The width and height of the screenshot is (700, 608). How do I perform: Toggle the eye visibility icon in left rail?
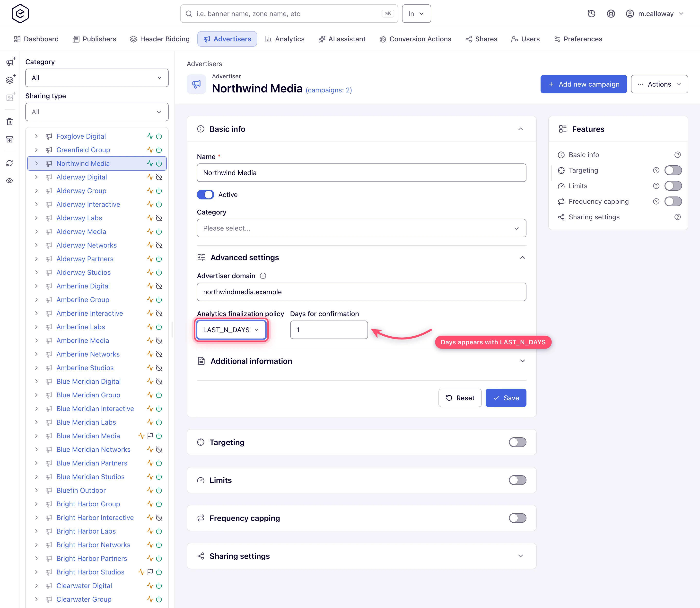(x=10, y=180)
